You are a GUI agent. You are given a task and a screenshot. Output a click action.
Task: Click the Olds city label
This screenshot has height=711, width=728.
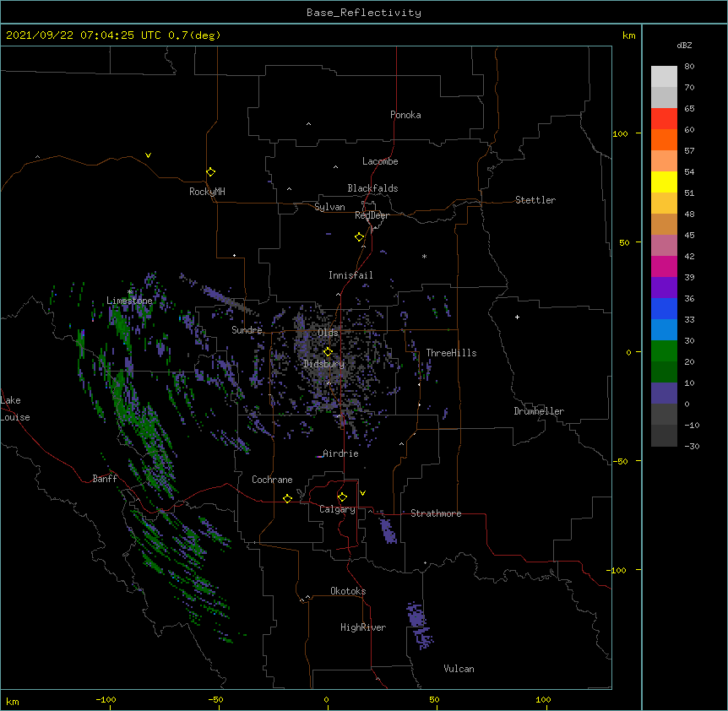tap(328, 333)
